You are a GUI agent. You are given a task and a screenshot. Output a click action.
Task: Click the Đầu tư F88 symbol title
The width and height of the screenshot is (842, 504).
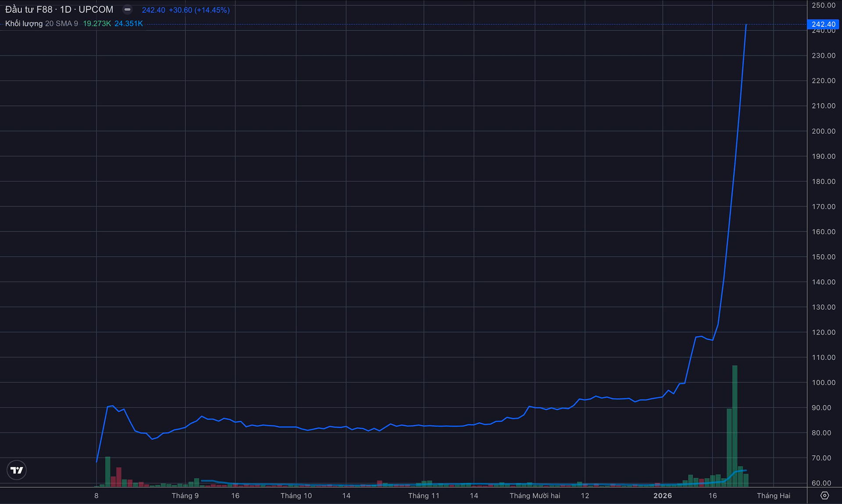29,10
